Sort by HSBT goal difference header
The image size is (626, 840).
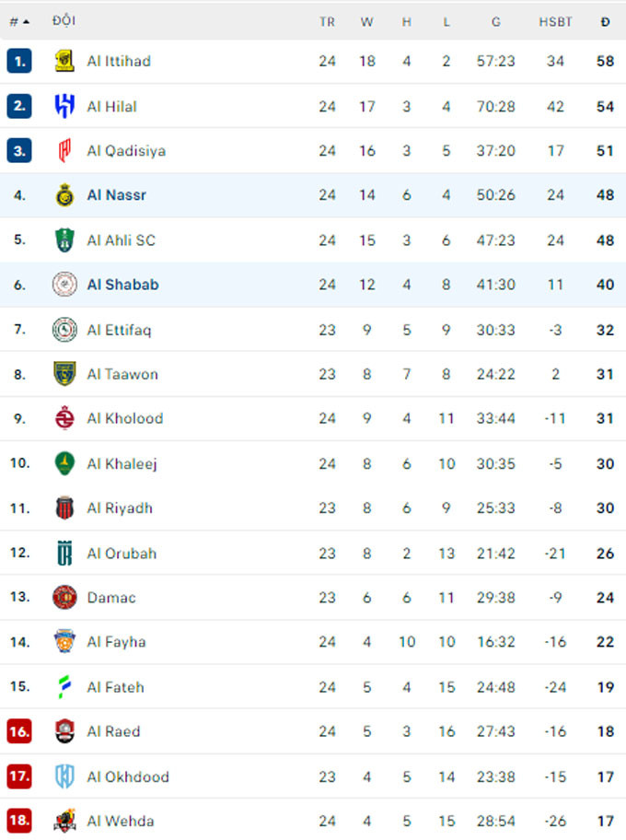pyautogui.click(x=555, y=21)
